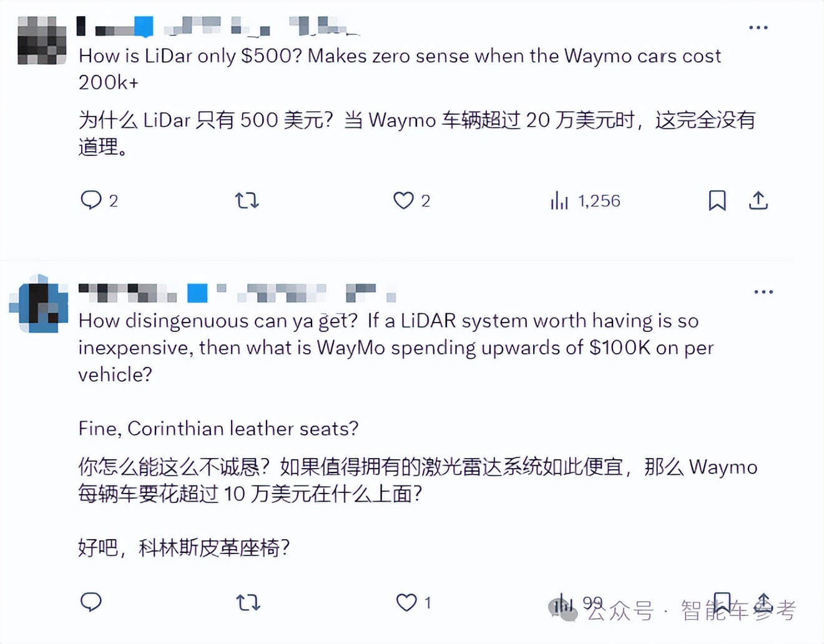Open first tweet author's blurred username
This screenshot has width=824, height=644.
(x=218, y=26)
